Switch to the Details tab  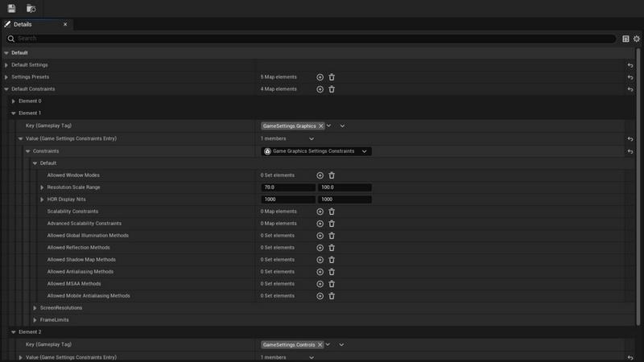(23, 25)
